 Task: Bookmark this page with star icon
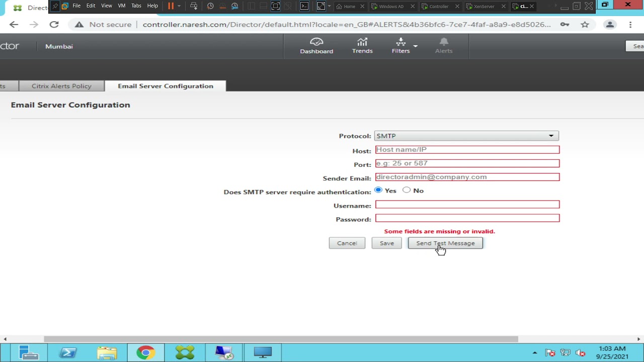(585, 25)
